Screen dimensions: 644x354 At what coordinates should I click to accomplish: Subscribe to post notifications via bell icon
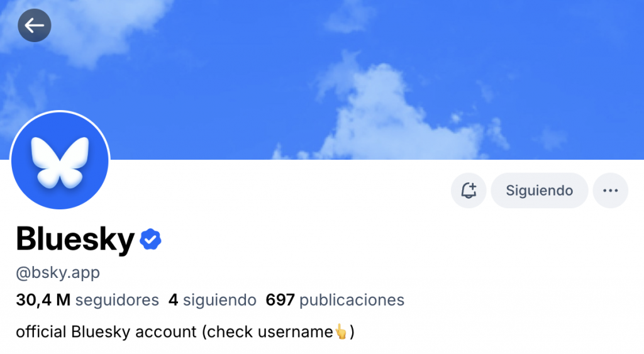(469, 191)
